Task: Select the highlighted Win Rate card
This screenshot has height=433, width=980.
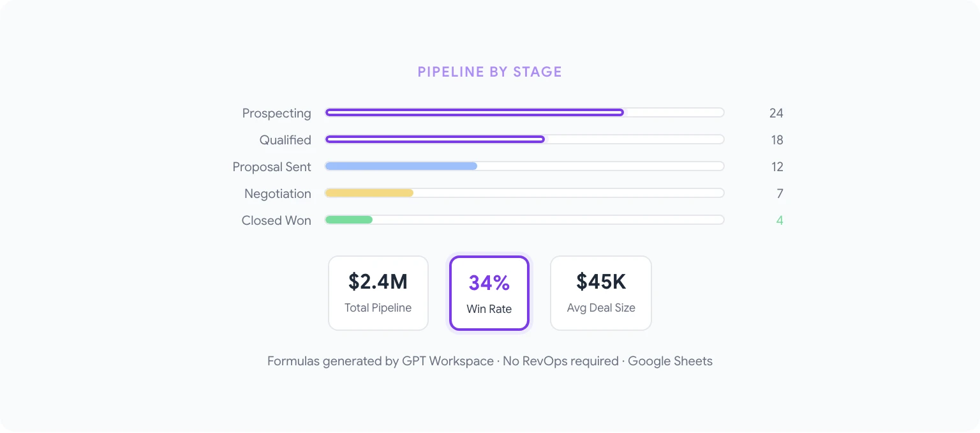Action: click(489, 293)
